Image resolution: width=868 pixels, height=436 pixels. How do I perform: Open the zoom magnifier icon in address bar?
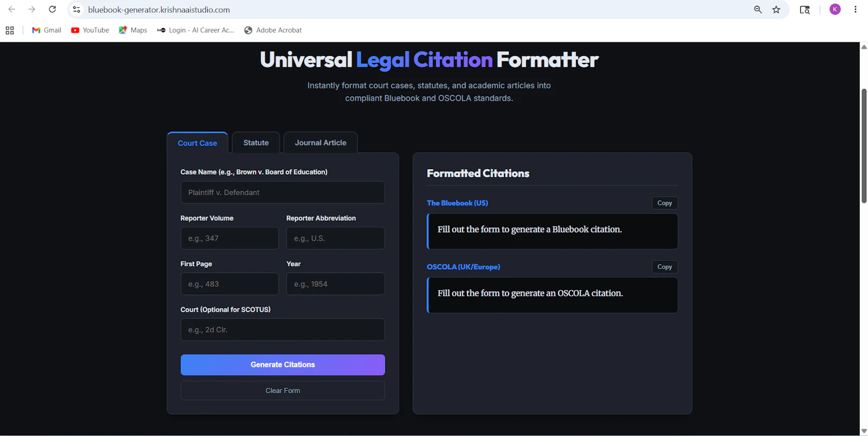758,9
